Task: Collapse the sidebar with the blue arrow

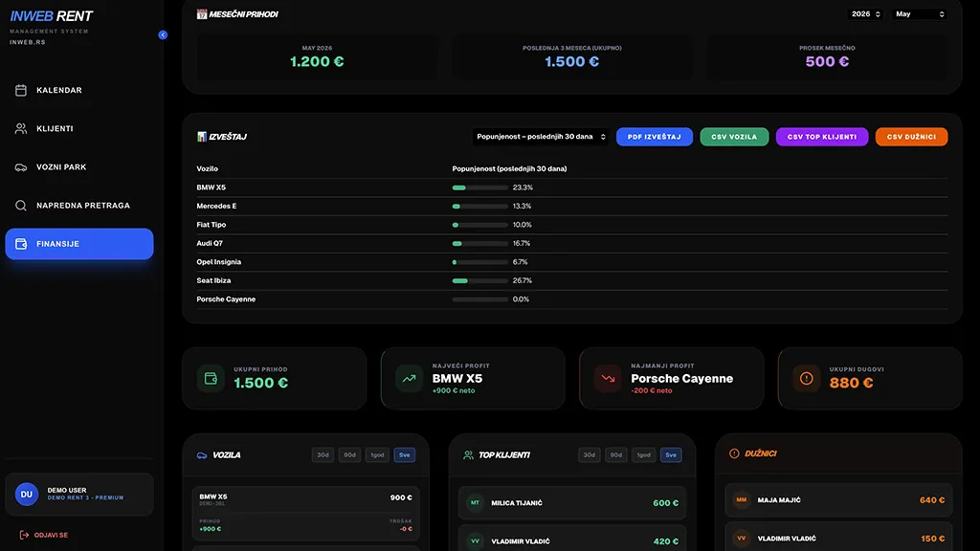Action: click(163, 35)
